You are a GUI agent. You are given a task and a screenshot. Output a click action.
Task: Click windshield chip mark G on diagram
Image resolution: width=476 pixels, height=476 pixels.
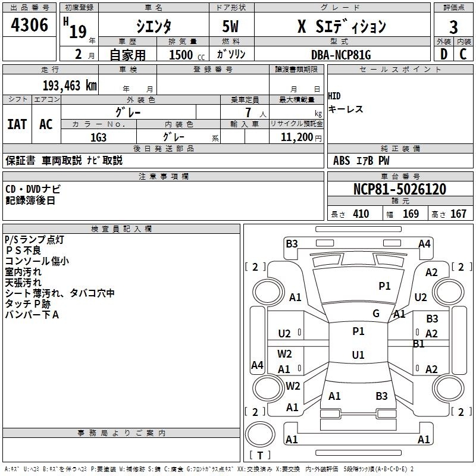coord(376,314)
